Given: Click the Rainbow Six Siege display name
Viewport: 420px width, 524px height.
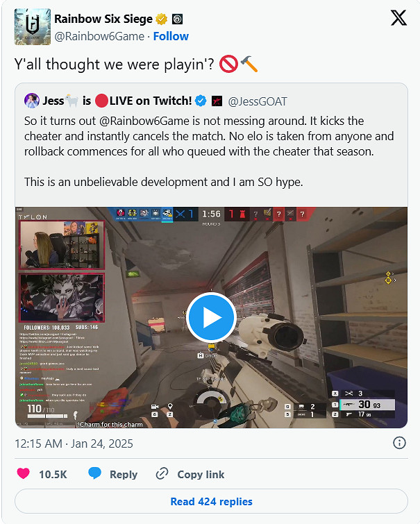Looking at the screenshot, I should (103, 19).
